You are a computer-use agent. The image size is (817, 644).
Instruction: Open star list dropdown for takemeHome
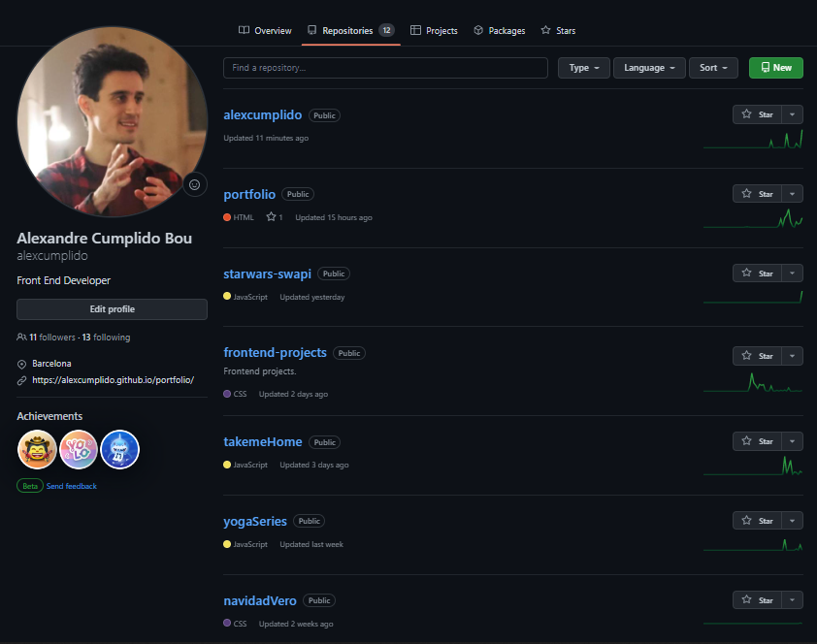[792, 441]
